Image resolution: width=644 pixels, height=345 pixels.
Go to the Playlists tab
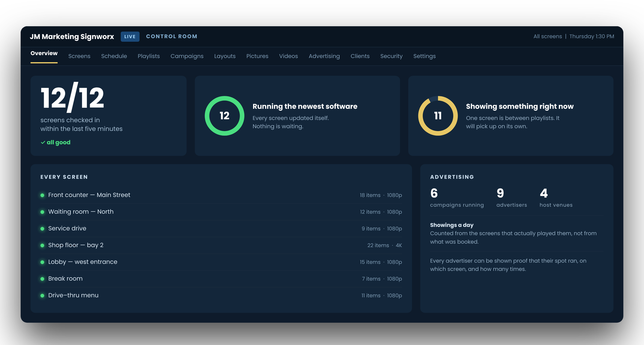point(149,56)
